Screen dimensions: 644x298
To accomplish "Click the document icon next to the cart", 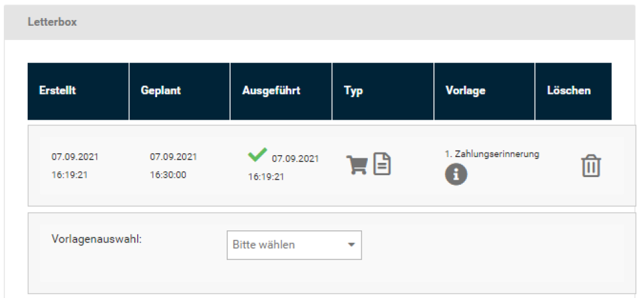I will point(383,163).
